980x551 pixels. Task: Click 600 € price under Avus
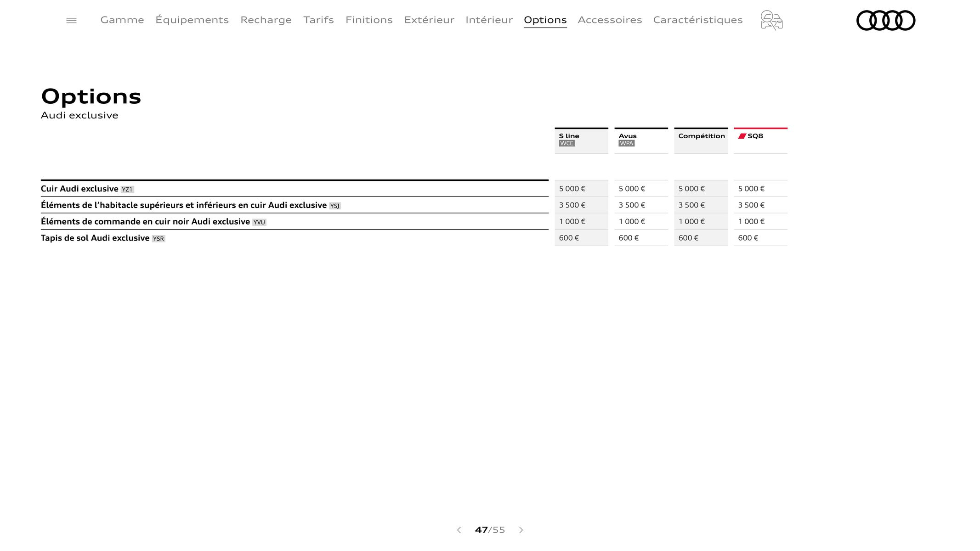point(629,238)
